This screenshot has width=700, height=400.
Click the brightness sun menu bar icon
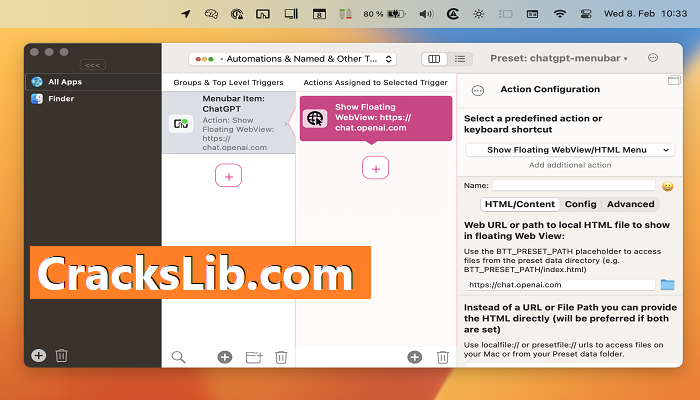tap(479, 14)
